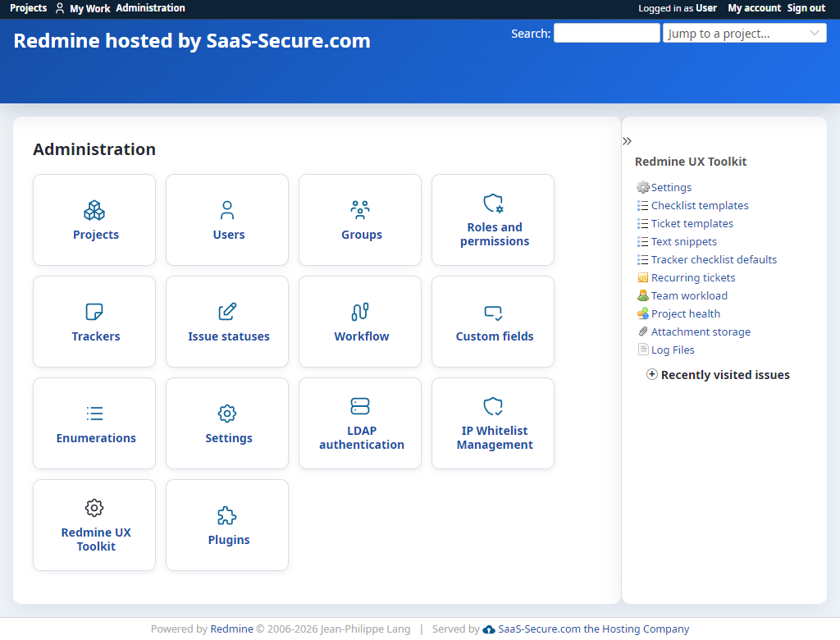Viewport: 840px width, 640px height.
Task: Open Ticket templates in the sidebar
Action: 692,223
